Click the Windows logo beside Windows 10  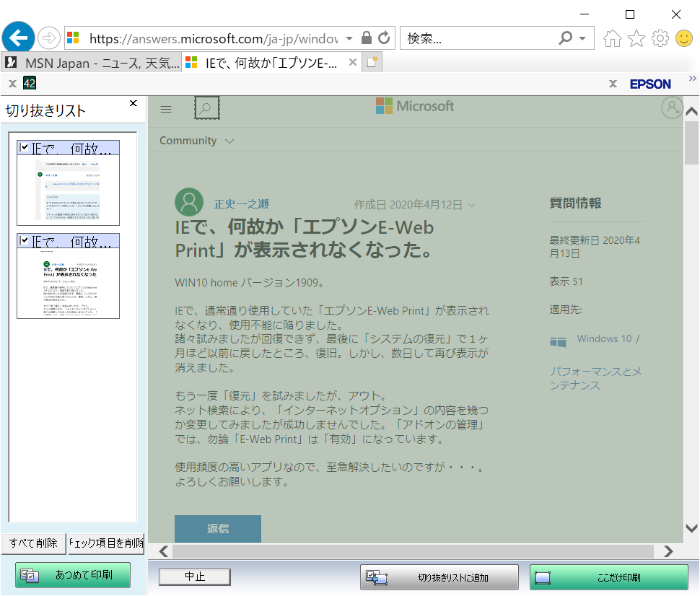click(558, 343)
